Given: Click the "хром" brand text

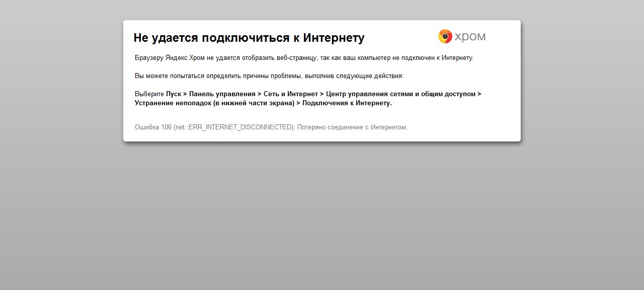Looking at the screenshot, I should (x=470, y=37).
